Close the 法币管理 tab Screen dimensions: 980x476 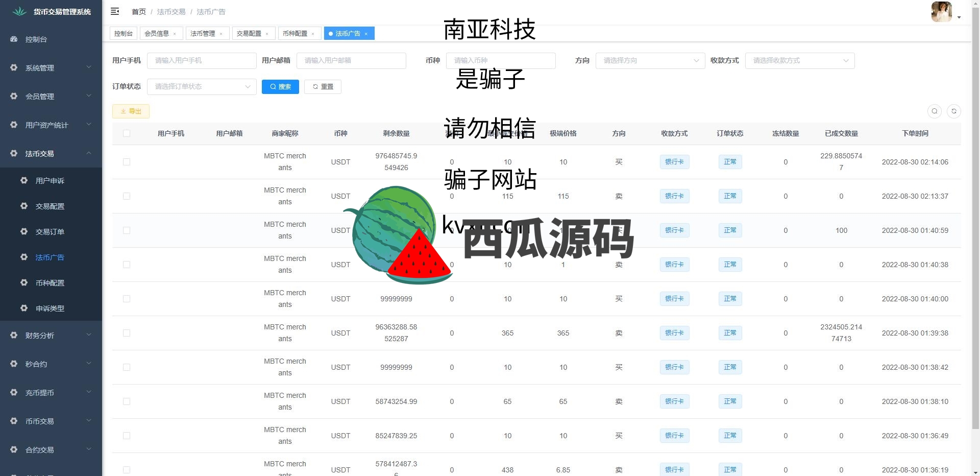(x=221, y=34)
